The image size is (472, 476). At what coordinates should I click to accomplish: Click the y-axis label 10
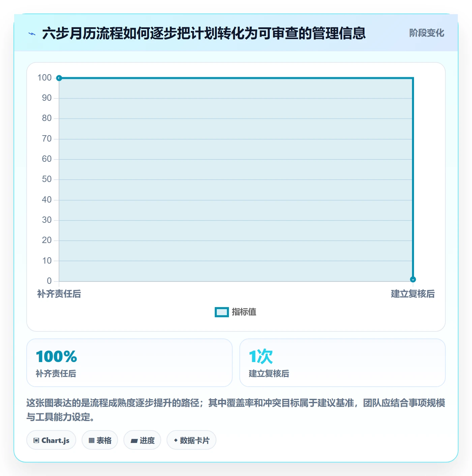(47, 261)
